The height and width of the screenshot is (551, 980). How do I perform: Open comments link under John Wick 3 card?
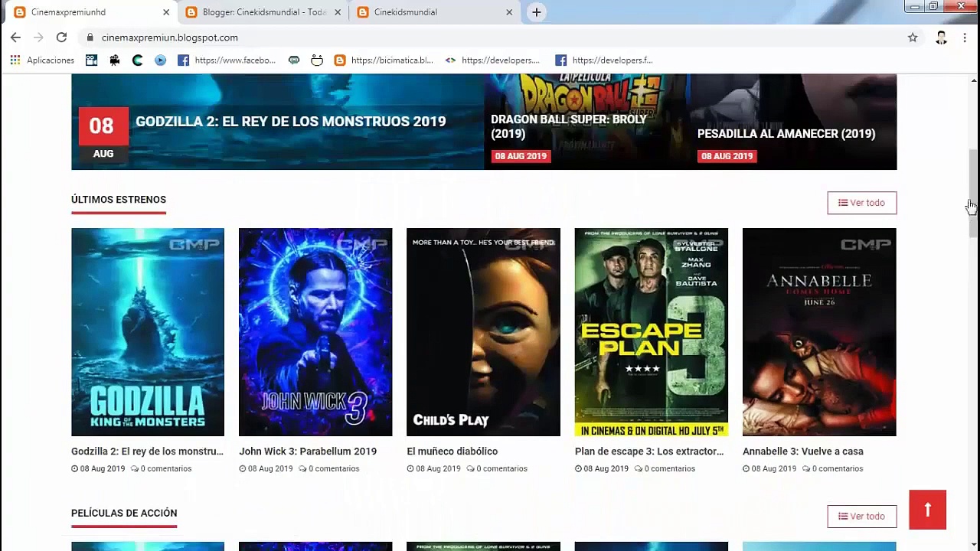click(x=329, y=468)
